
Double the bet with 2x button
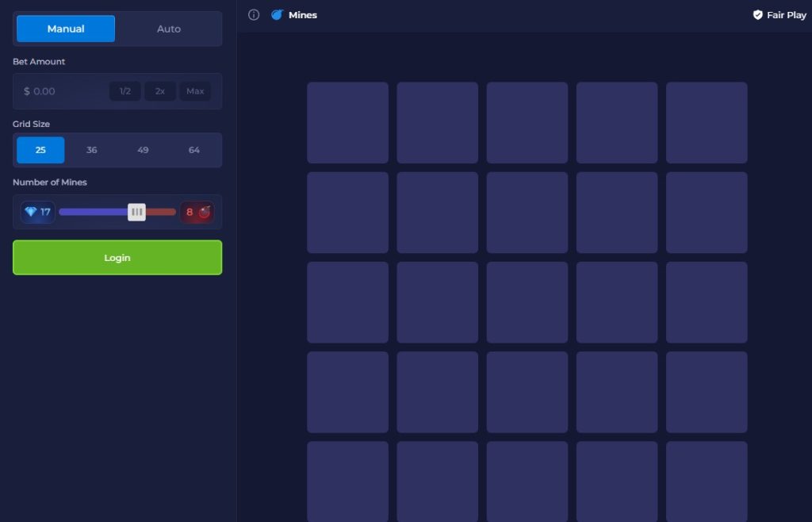(x=160, y=91)
